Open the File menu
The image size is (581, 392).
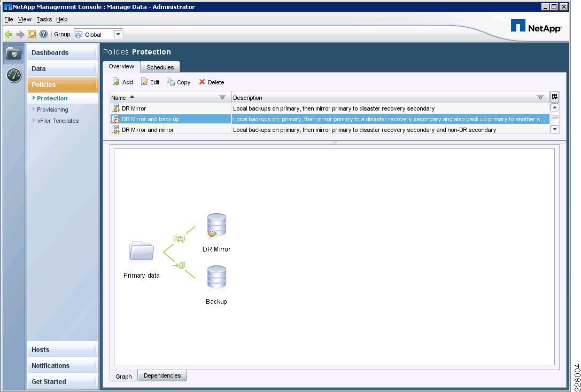tap(9, 19)
